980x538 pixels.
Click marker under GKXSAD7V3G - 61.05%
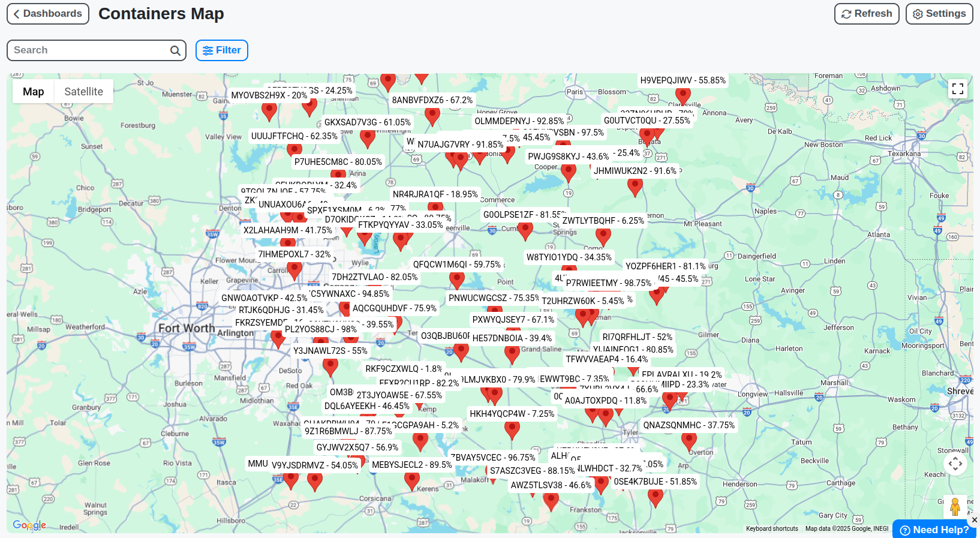[x=368, y=139]
